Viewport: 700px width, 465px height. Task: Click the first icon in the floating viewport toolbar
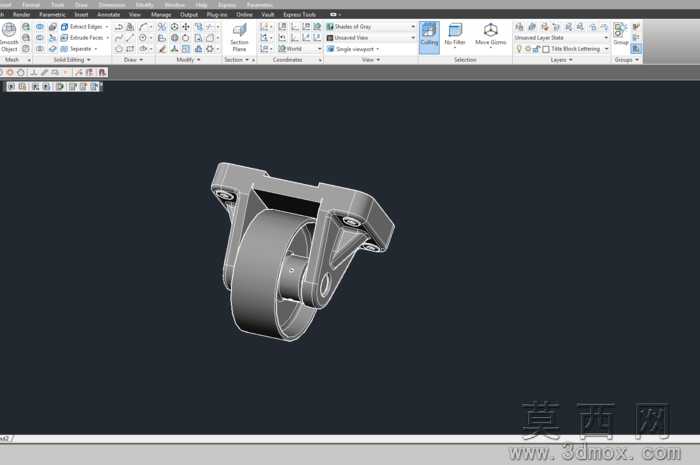pyautogui.click(x=11, y=87)
